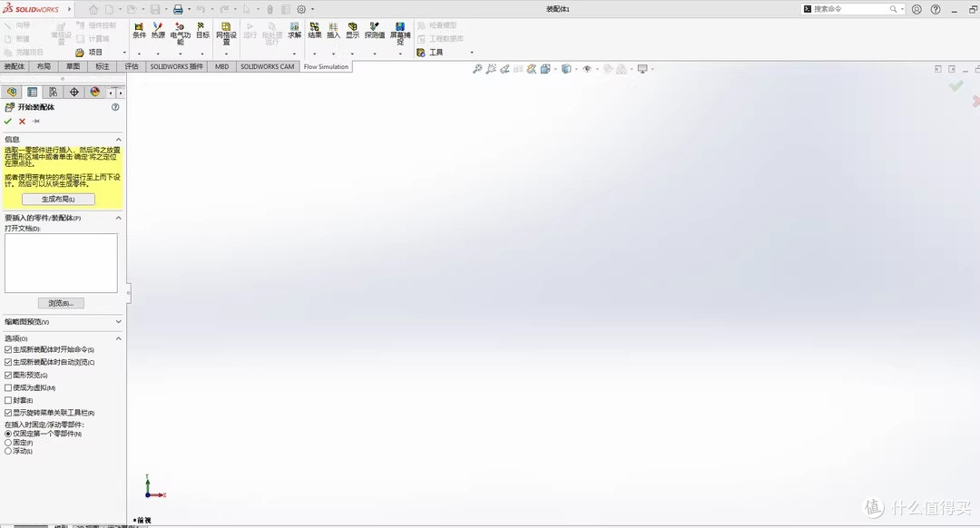Open the 条件 boundary conditions tool
The width and height of the screenshot is (980, 528).
click(x=139, y=31)
